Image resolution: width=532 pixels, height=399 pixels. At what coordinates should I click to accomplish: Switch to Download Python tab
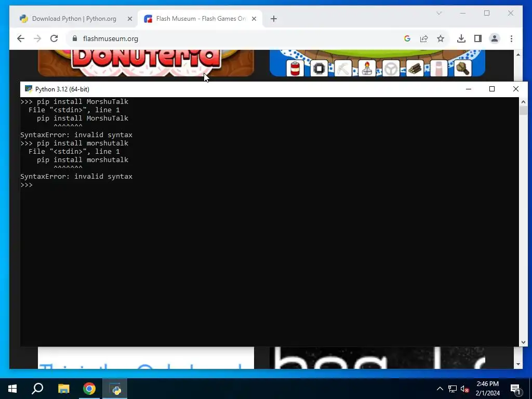click(74, 19)
